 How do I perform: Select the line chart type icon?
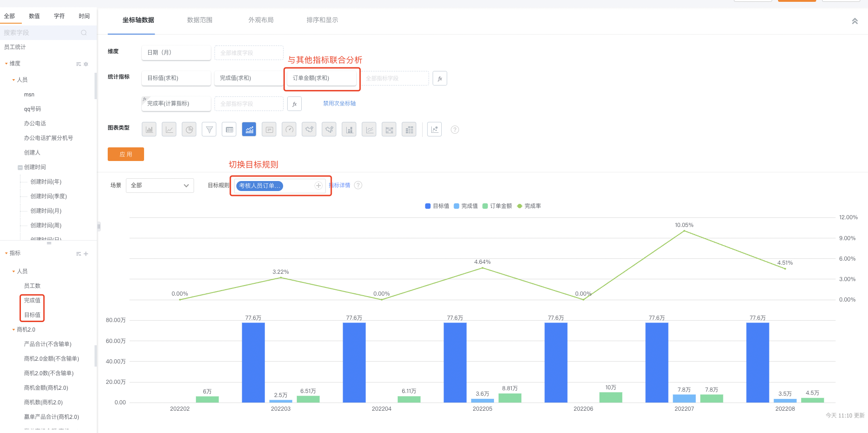[x=169, y=130]
